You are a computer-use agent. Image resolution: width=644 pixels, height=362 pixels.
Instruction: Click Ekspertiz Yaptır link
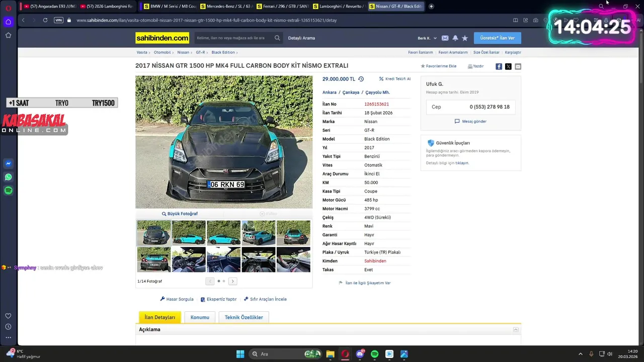[218, 299]
